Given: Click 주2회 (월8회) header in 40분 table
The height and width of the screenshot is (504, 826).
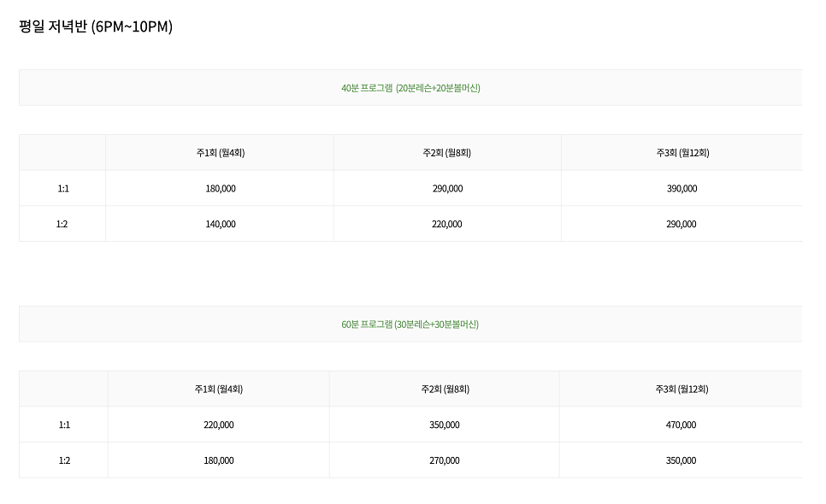Looking at the screenshot, I should pos(446,153).
